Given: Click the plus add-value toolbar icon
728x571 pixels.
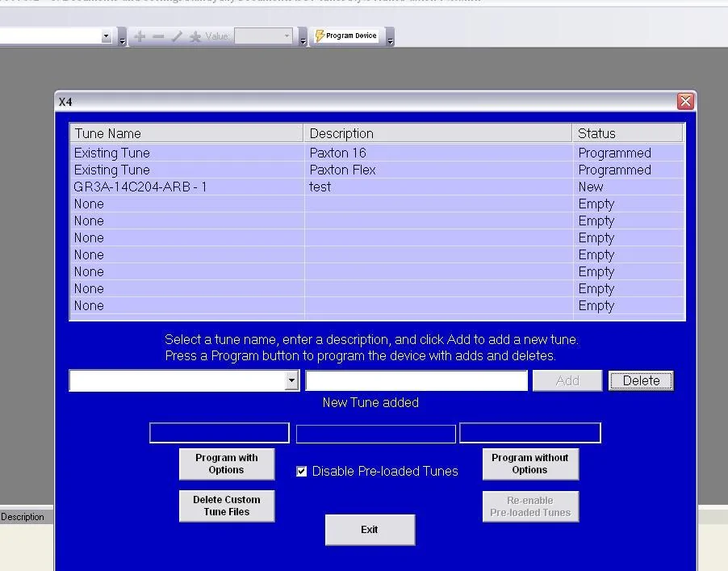Looking at the screenshot, I should 140,36.
